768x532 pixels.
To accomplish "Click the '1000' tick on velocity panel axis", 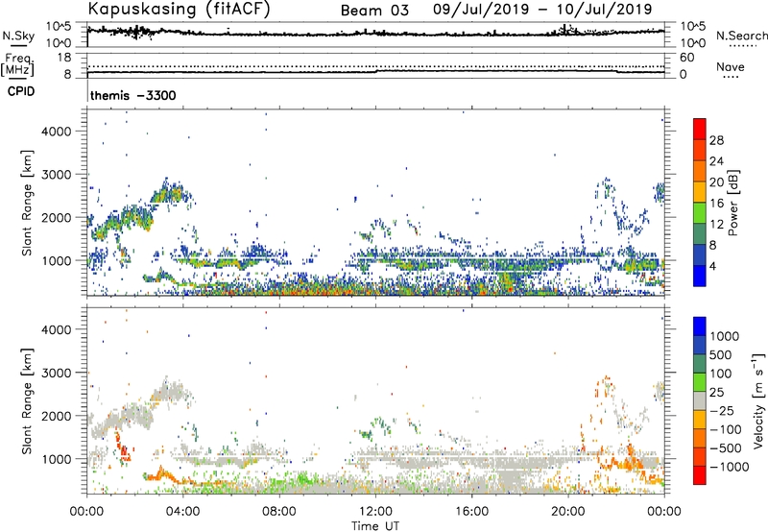I will (x=56, y=459).
